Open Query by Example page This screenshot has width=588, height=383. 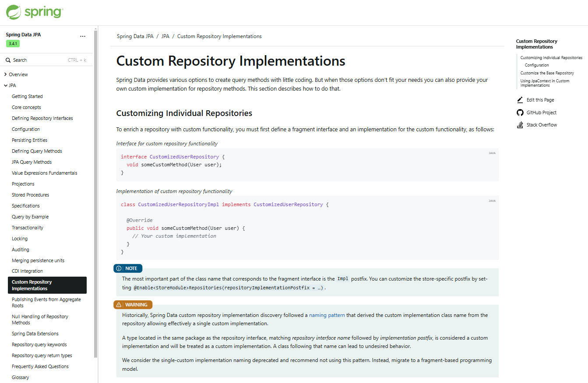[x=30, y=217]
